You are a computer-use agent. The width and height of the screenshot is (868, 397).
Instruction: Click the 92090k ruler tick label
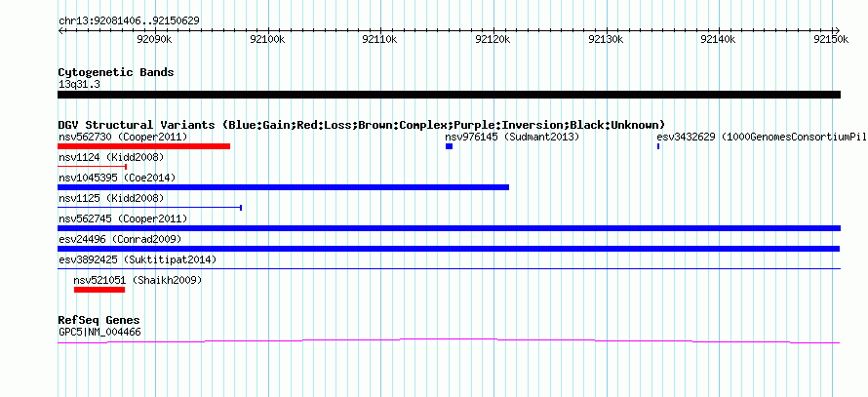(x=155, y=39)
